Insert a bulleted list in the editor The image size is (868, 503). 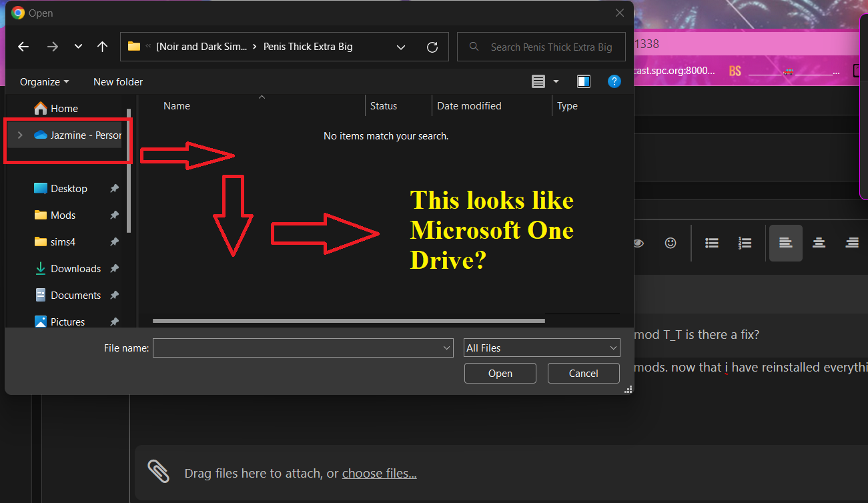pos(712,243)
